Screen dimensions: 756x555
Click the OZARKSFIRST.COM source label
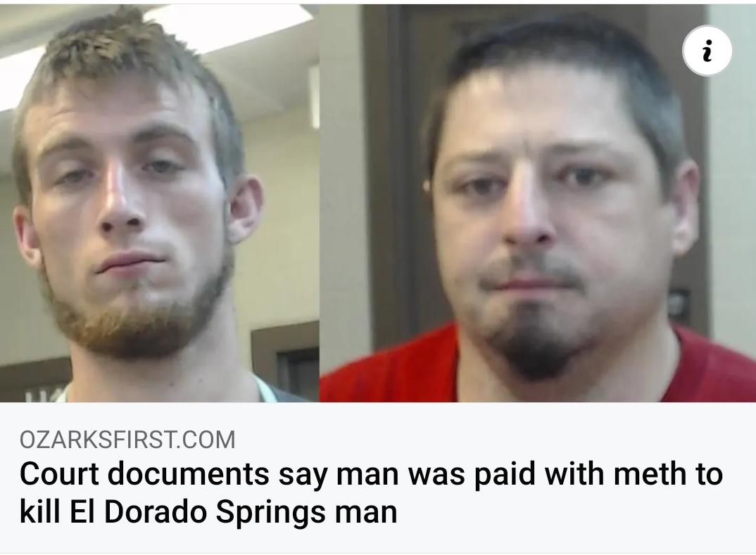[x=128, y=440]
